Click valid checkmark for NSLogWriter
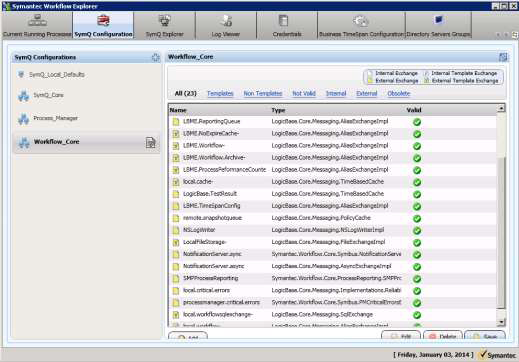 coord(417,231)
